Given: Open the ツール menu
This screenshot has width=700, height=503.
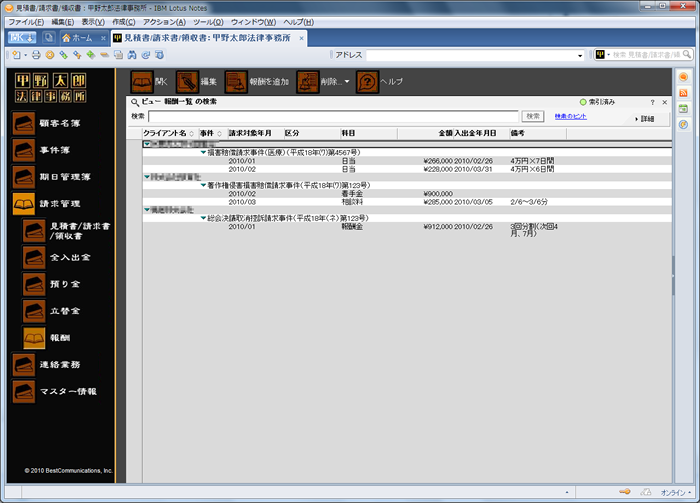Looking at the screenshot, I should [x=208, y=22].
